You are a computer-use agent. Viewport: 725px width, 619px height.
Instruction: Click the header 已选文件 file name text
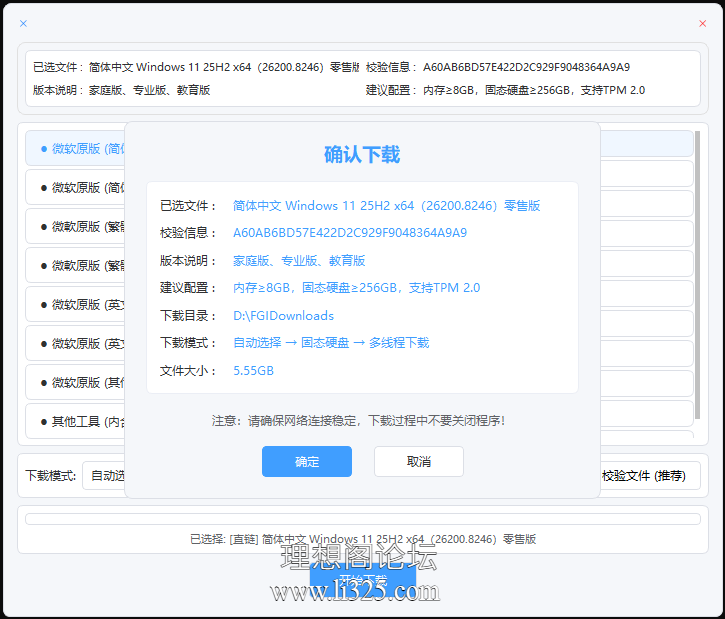224,67
